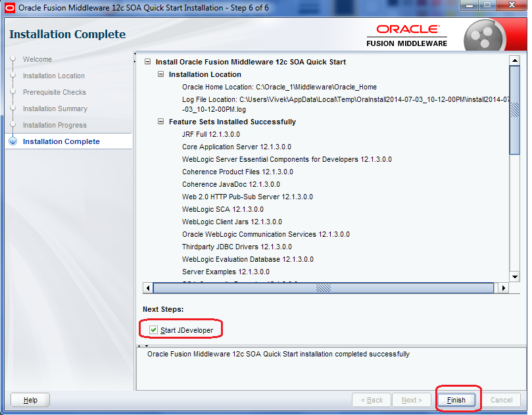Screen dimensions: 532x415
Task: Click the Installation Location step icon
Action: click(x=14, y=76)
